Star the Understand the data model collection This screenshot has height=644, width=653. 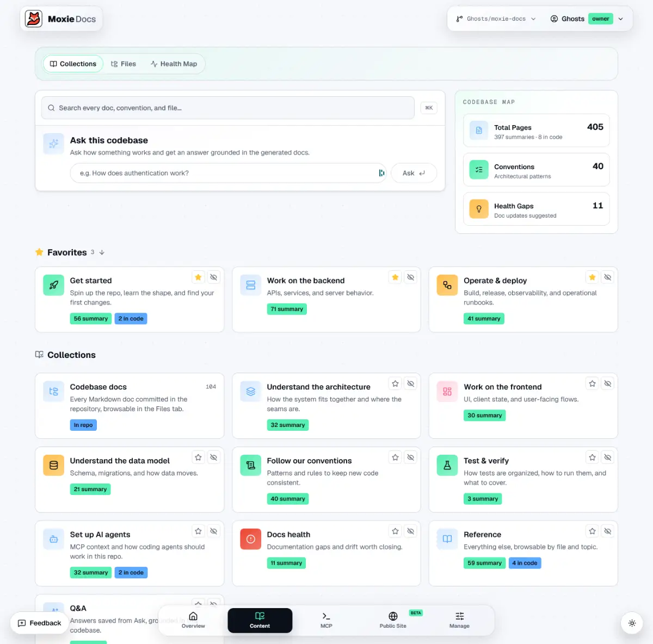pos(199,457)
